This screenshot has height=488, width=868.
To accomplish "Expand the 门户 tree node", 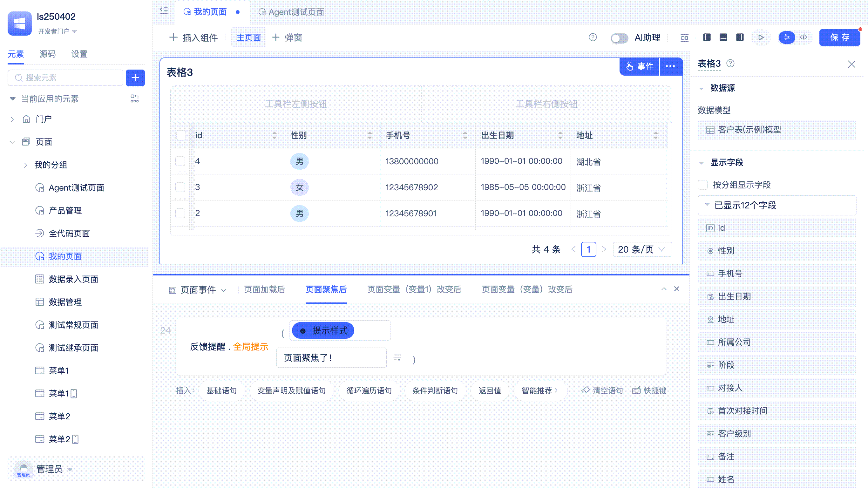I will pyautogui.click(x=12, y=119).
